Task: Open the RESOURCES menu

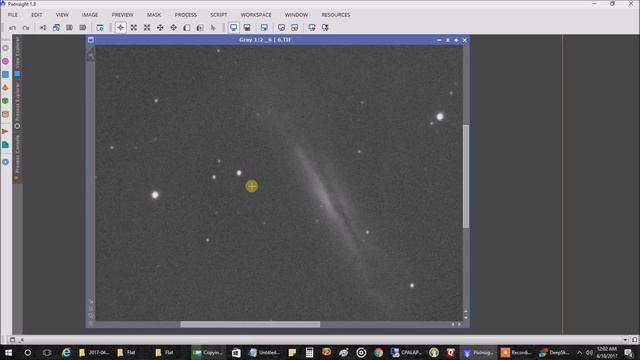Action: pyautogui.click(x=336, y=15)
